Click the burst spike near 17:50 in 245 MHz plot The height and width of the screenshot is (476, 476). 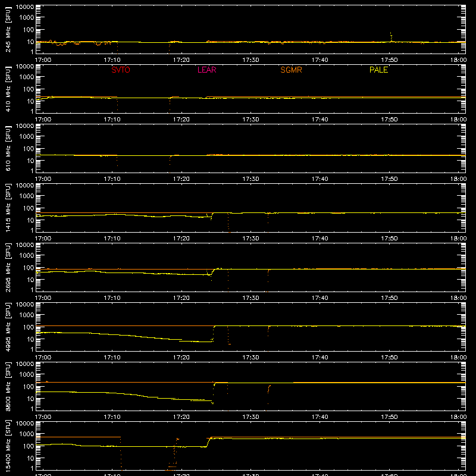coord(391,36)
